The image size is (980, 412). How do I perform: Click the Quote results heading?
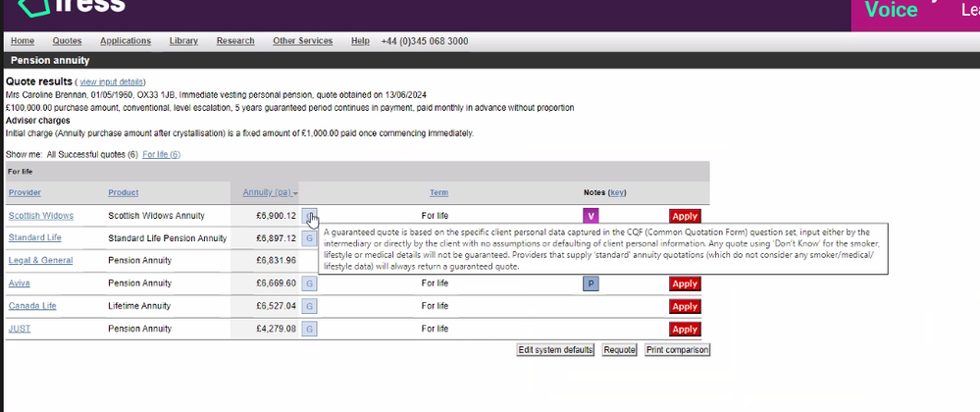39,81
